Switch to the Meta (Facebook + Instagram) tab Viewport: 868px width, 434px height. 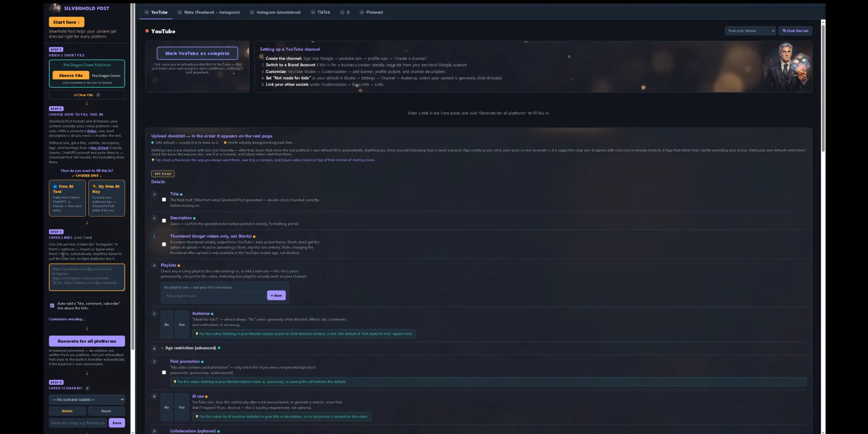point(209,12)
